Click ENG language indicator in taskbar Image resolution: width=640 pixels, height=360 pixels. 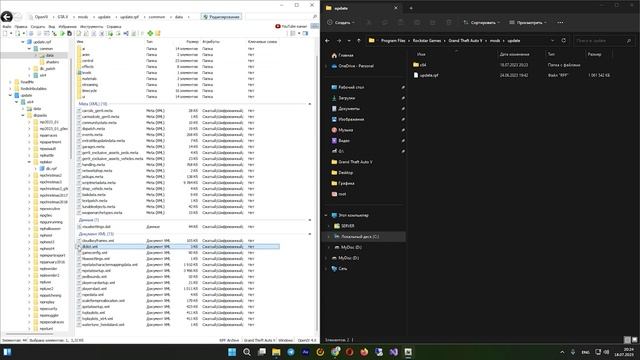(x=585, y=352)
